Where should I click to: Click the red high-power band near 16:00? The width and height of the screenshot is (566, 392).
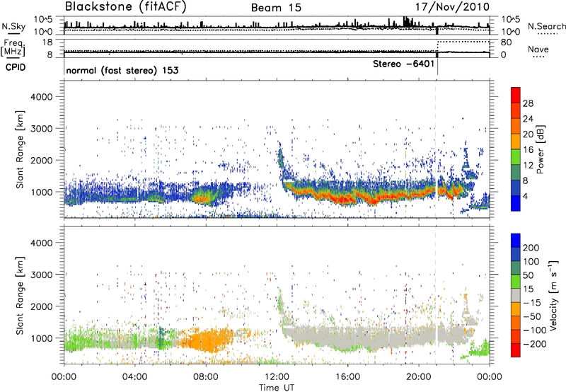tap(345, 198)
